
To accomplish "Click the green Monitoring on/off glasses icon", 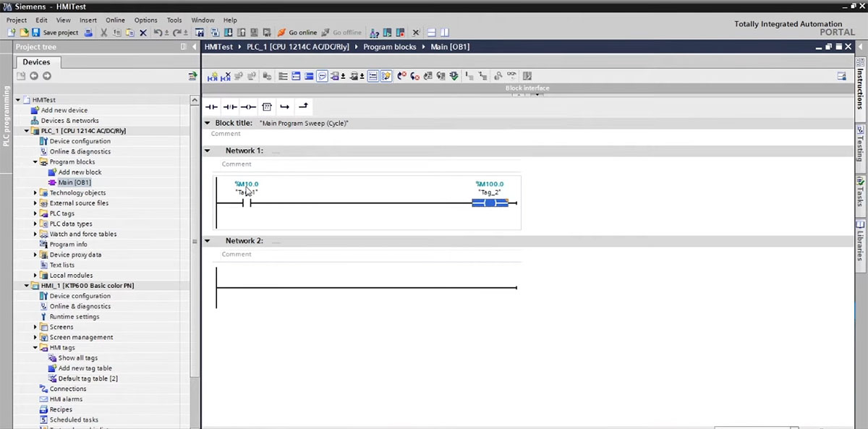I will coord(511,76).
